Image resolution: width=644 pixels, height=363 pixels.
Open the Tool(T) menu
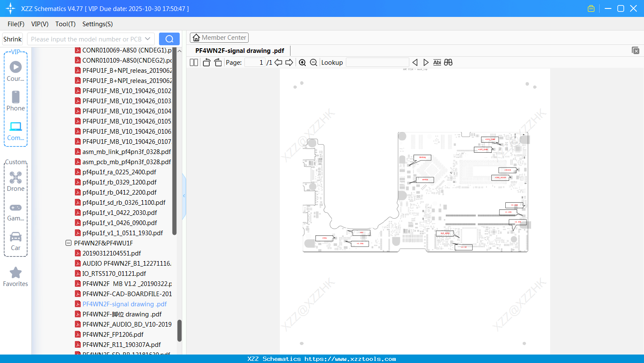click(66, 24)
